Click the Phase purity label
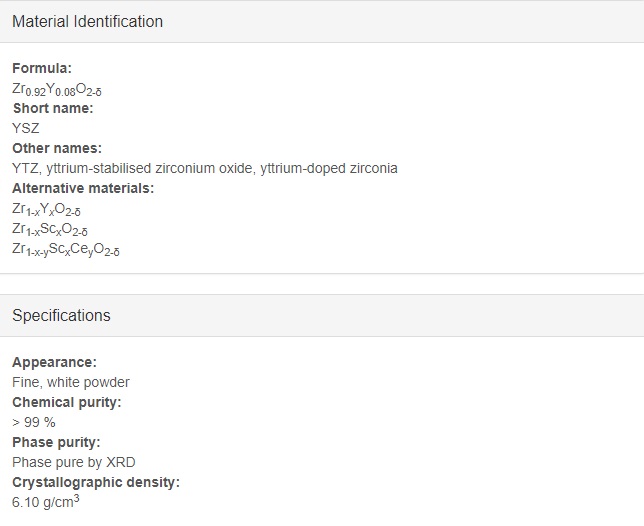This screenshot has width=644, height=526. point(56,442)
